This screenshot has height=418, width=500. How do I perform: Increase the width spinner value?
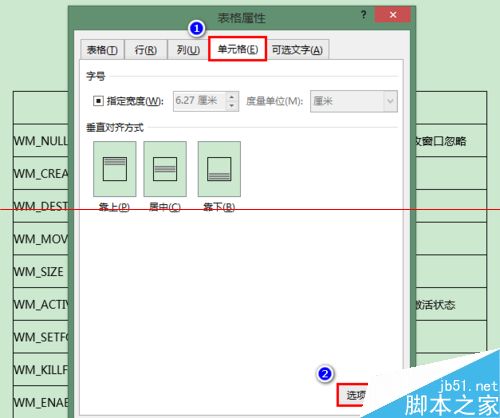[x=232, y=96]
